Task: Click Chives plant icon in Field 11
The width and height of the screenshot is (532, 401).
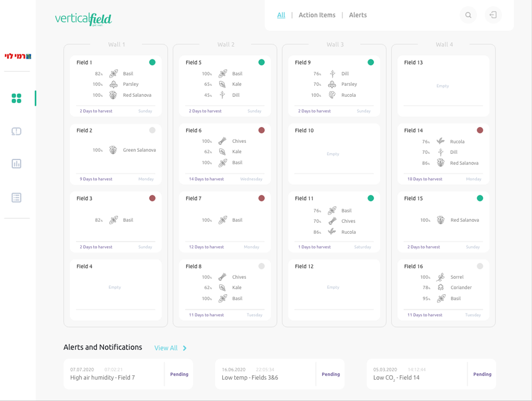Action: (x=332, y=221)
